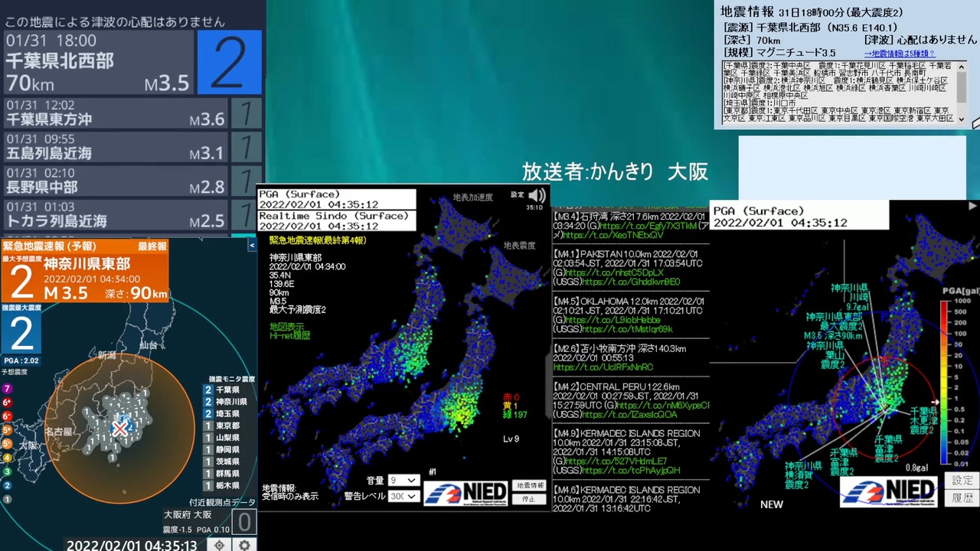Open the 地震情報は5種類 link
980x551 pixels.
(x=900, y=54)
